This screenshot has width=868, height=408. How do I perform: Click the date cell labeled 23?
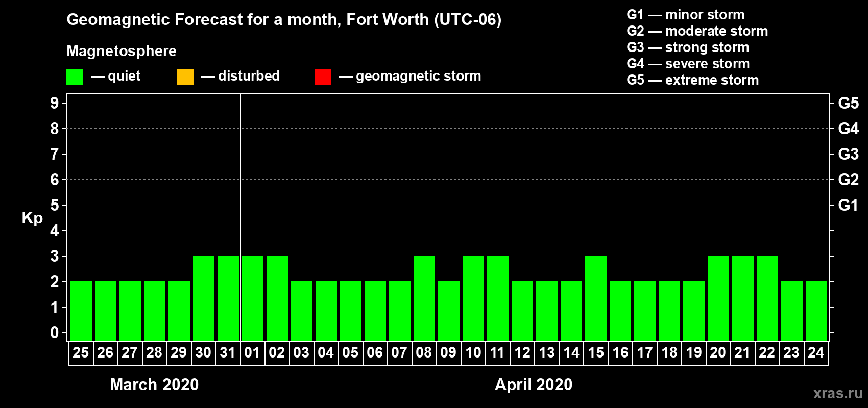(x=791, y=353)
